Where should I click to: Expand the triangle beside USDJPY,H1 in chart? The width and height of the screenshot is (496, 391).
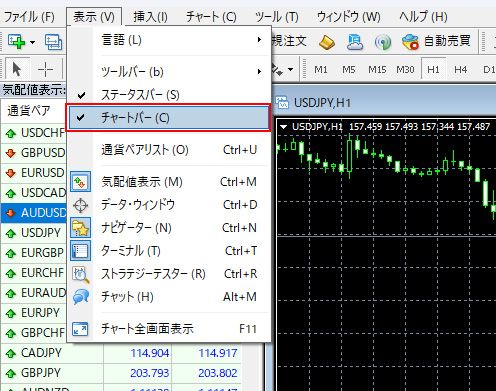284,127
